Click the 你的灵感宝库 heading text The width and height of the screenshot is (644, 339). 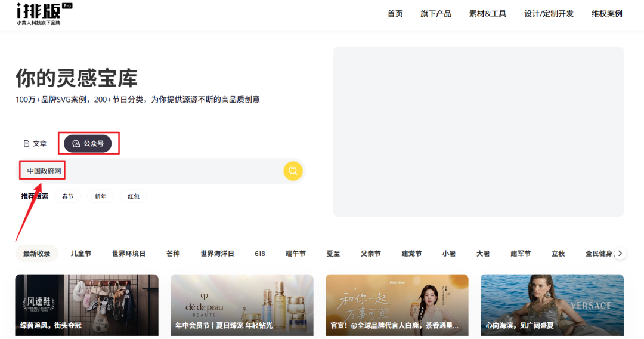pyautogui.click(x=77, y=78)
